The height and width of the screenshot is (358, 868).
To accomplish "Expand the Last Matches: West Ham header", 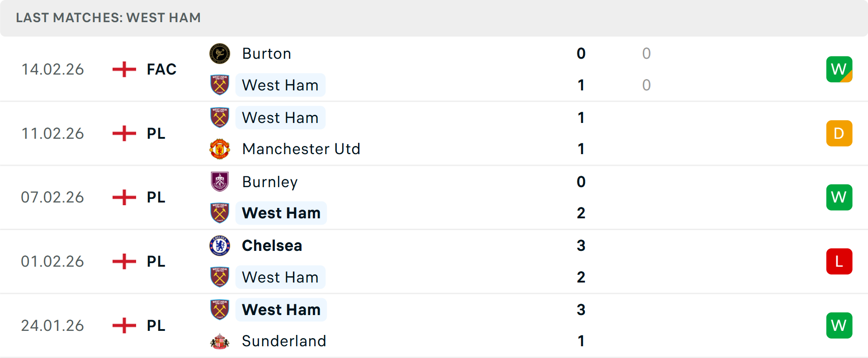I will click(x=108, y=18).
